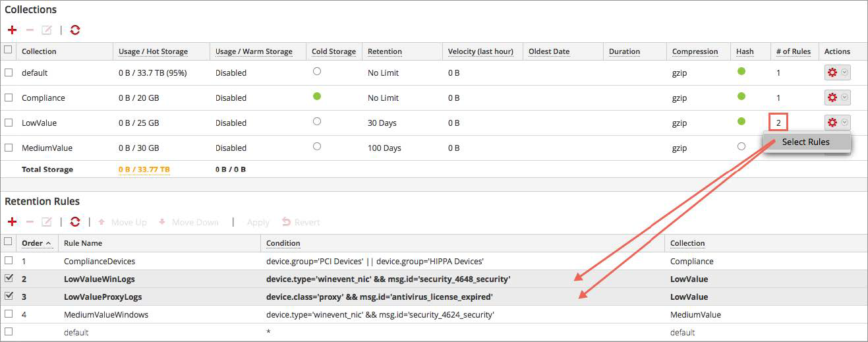
Task: Click the Move Up button
Action: (123, 222)
